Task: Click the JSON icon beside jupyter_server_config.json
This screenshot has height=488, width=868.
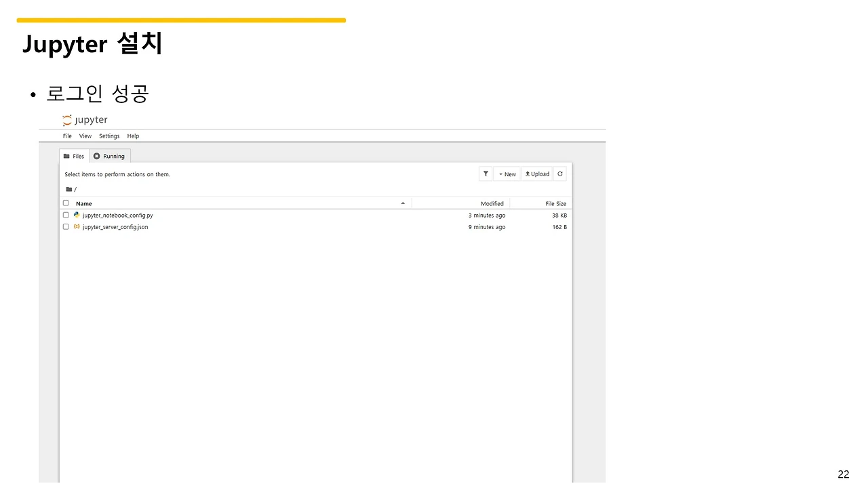Action: (x=77, y=226)
